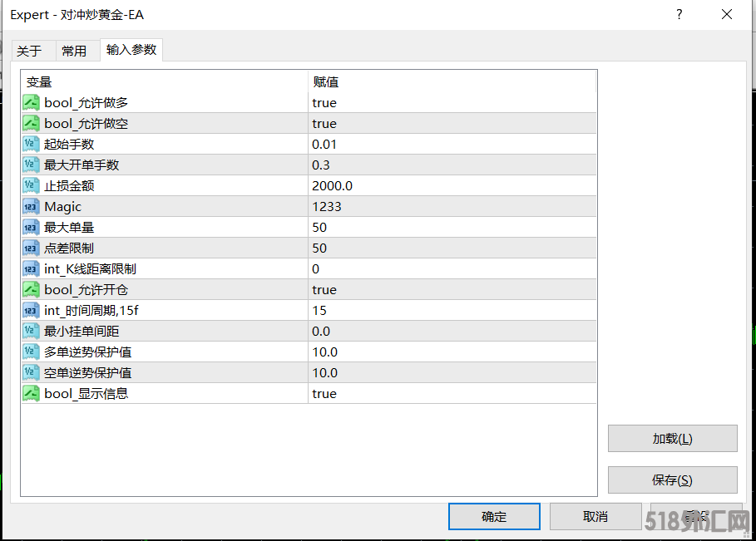Click the icon beside 空单逆势保护值
756x541 pixels.
(x=31, y=372)
